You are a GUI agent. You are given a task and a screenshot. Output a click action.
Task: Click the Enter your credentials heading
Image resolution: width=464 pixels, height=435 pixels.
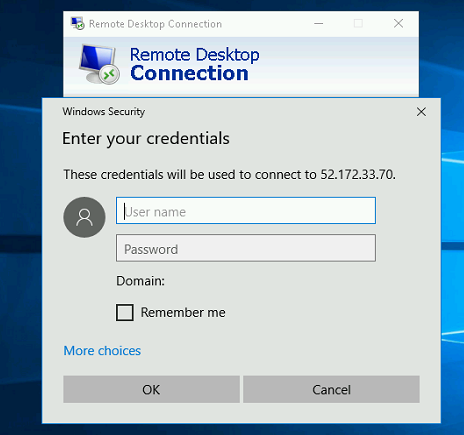146,139
